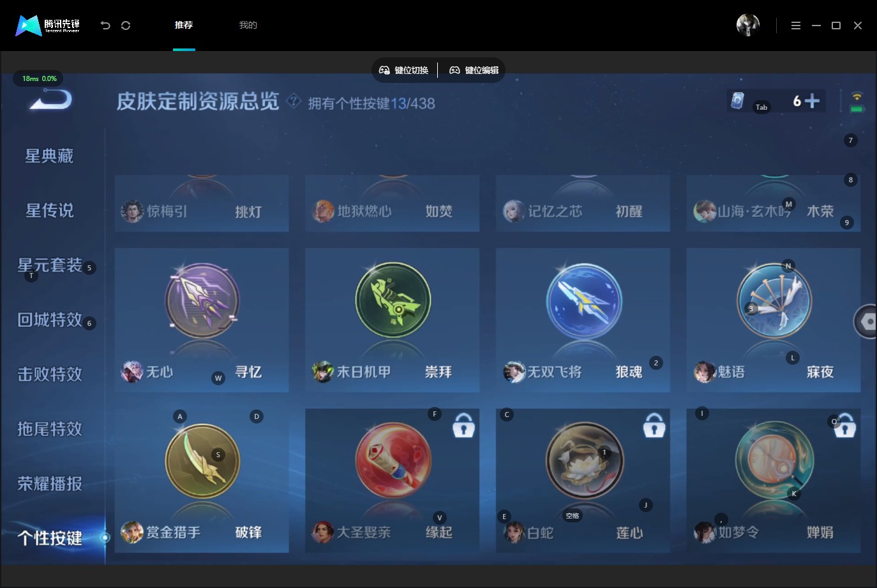Open the 惊梅引 挑灯 card
The image size is (877, 588).
click(202, 203)
